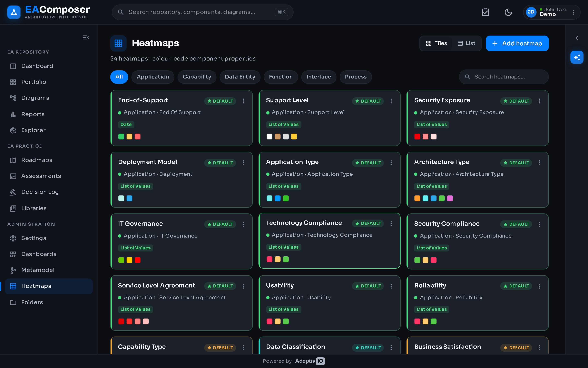Focus the global repository search box
This screenshot has width=588, height=368.
(x=202, y=12)
